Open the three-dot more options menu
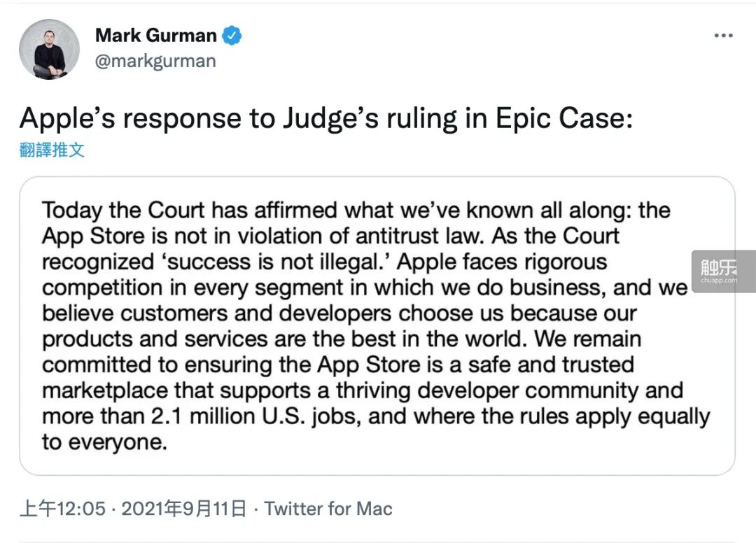This screenshot has height=543, width=756. click(x=723, y=36)
